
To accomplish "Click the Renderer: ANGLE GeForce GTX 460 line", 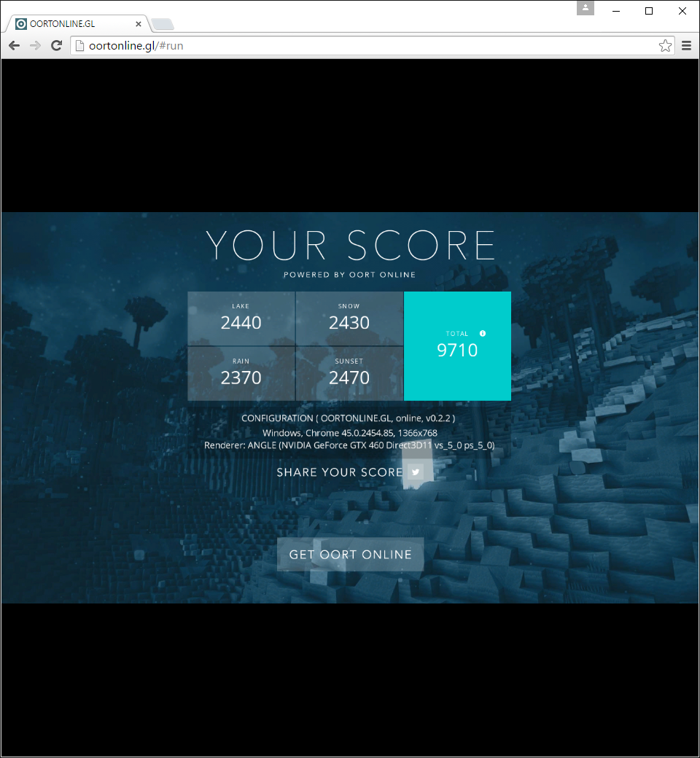I will [349, 445].
